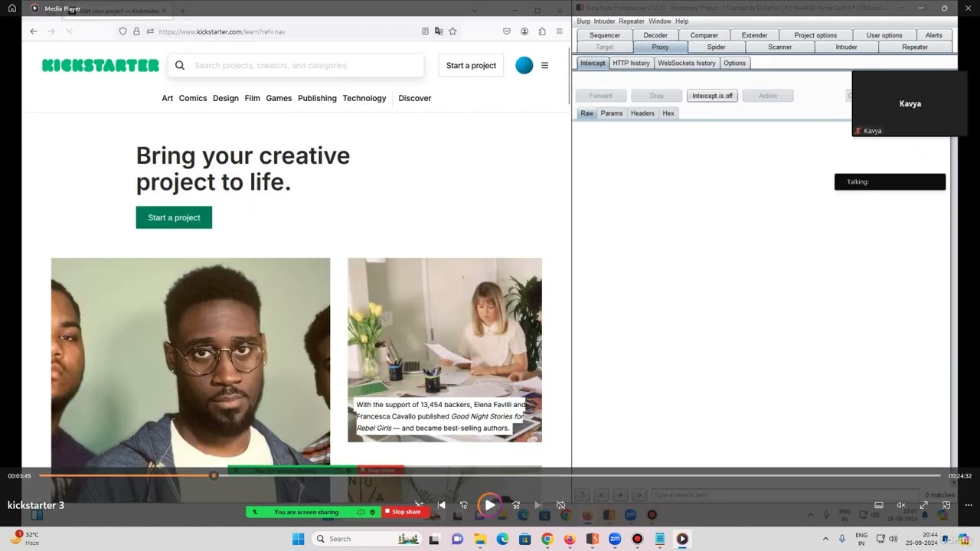
Task: Open the Art category
Action: (168, 98)
